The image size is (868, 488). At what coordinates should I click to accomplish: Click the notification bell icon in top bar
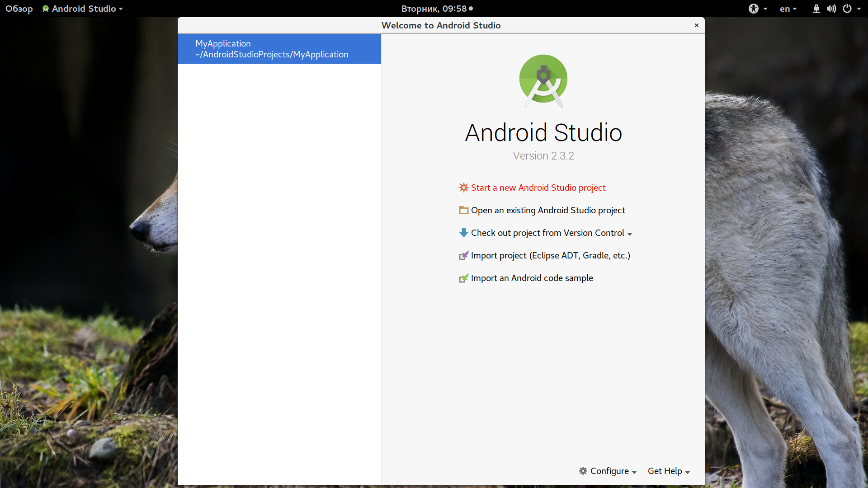pos(816,9)
